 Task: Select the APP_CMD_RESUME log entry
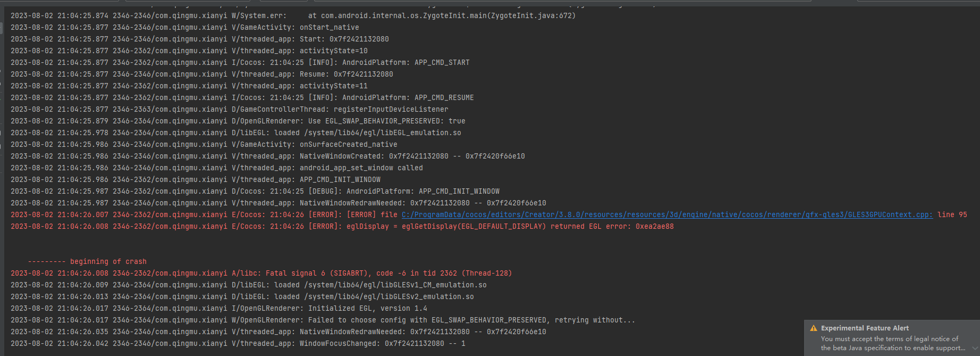coord(242,97)
